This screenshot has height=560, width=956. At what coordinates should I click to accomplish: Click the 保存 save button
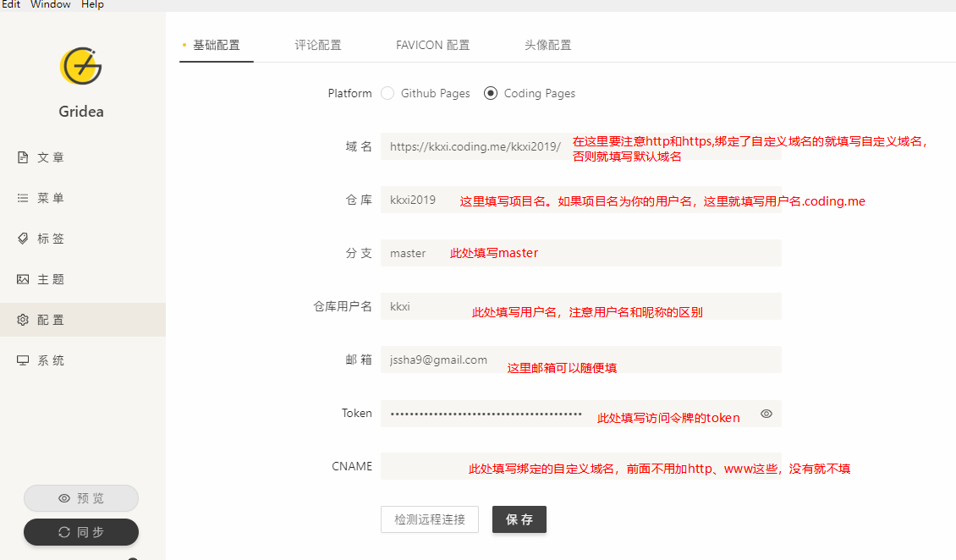click(519, 519)
